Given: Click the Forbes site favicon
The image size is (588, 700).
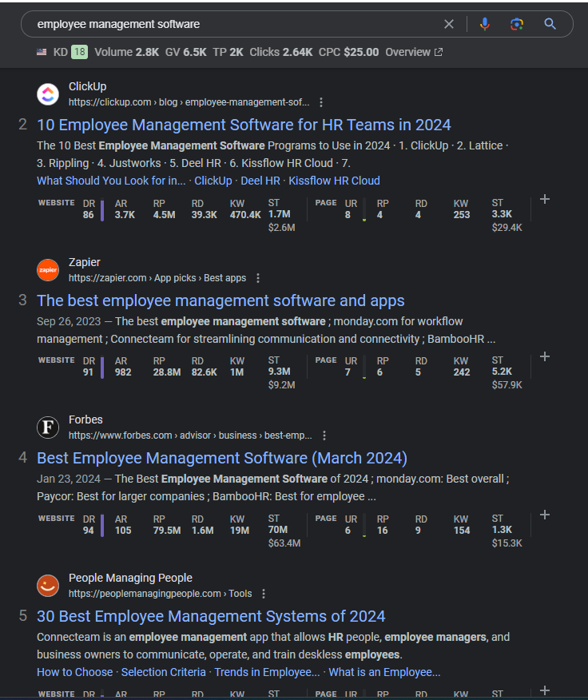Looking at the screenshot, I should (x=48, y=428).
